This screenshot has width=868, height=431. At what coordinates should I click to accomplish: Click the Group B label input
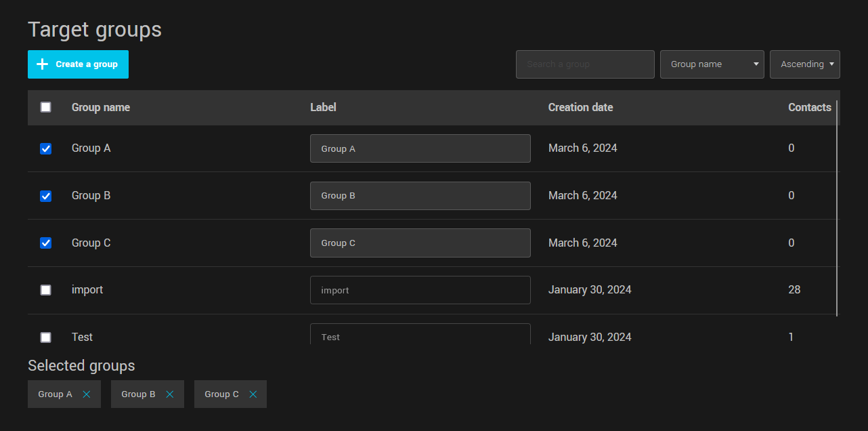pos(420,196)
